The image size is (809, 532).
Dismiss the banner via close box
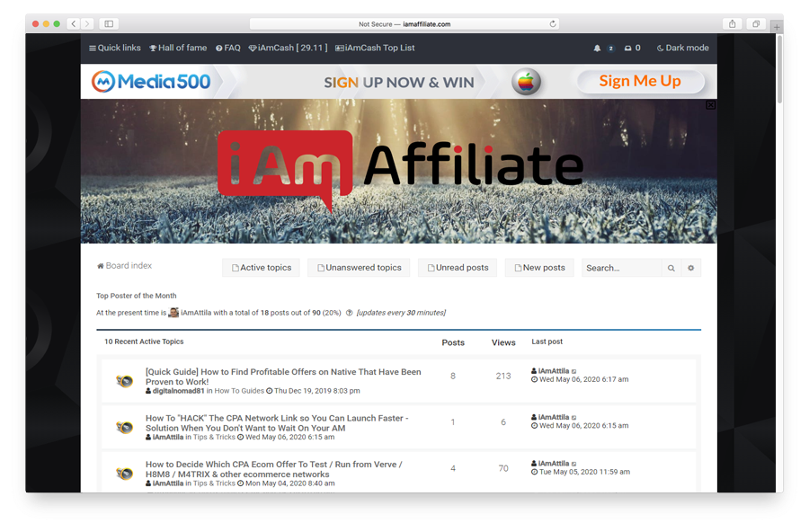710,104
